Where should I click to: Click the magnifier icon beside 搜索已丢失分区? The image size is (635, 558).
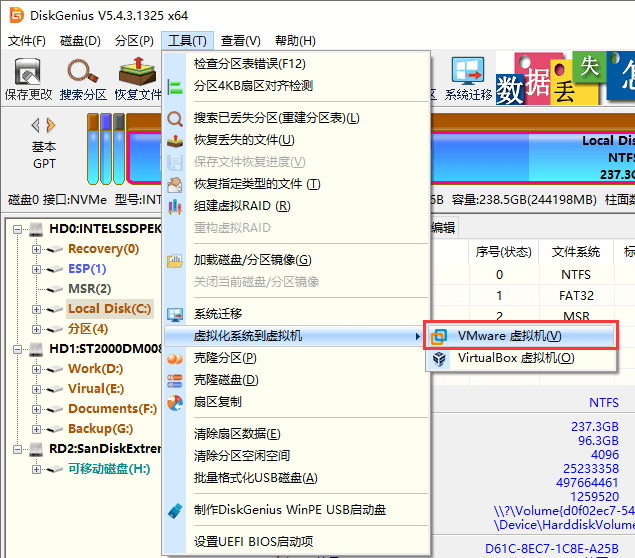(175, 118)
